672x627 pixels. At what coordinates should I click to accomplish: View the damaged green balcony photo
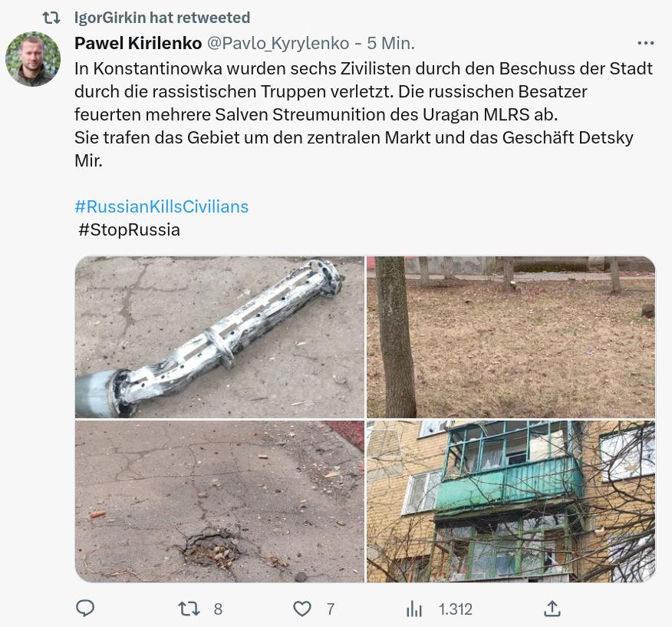point(511,501)
